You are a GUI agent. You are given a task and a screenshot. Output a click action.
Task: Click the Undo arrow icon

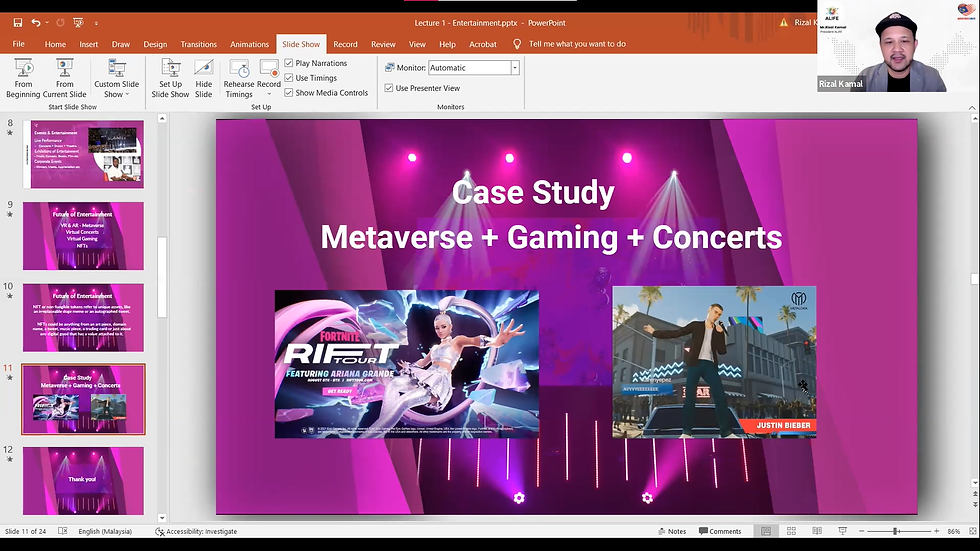coord(36,22)
